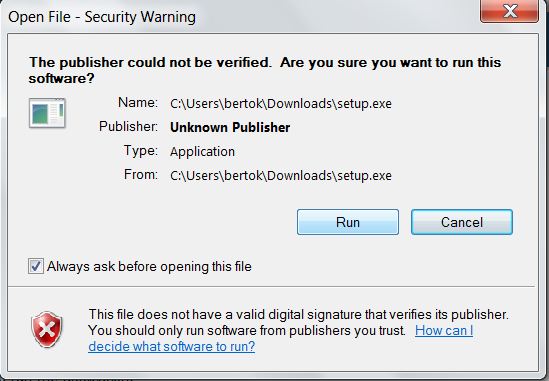The width and height of the screenshot is (549, 381).
Task: Click the Cancel button
Action: coord(462,222)
